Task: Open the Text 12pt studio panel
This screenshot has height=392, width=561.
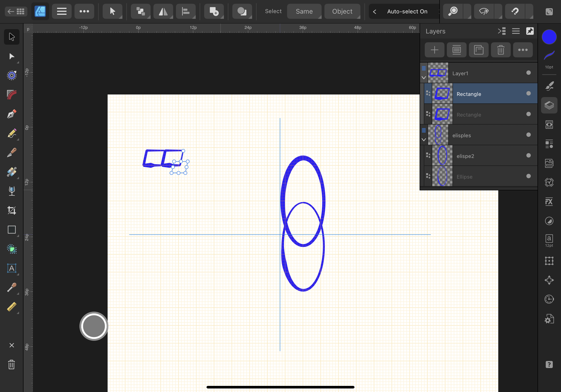Action: click(549, 240)
